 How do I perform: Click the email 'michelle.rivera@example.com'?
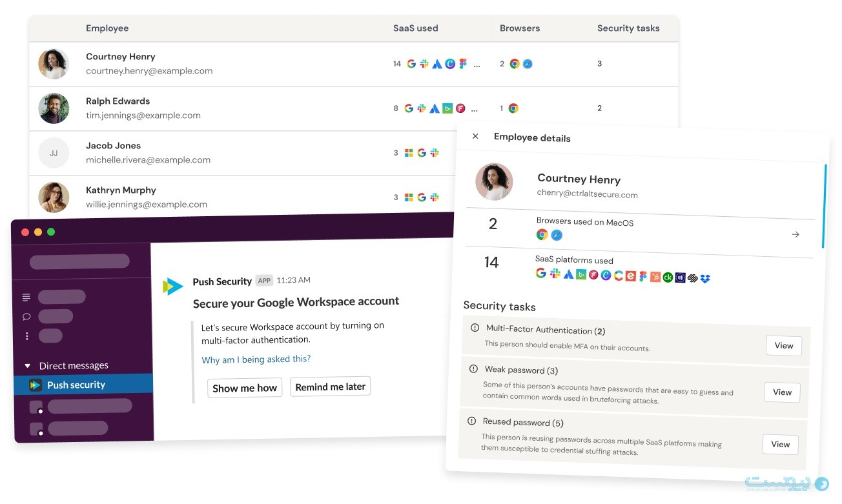(148, 160)
